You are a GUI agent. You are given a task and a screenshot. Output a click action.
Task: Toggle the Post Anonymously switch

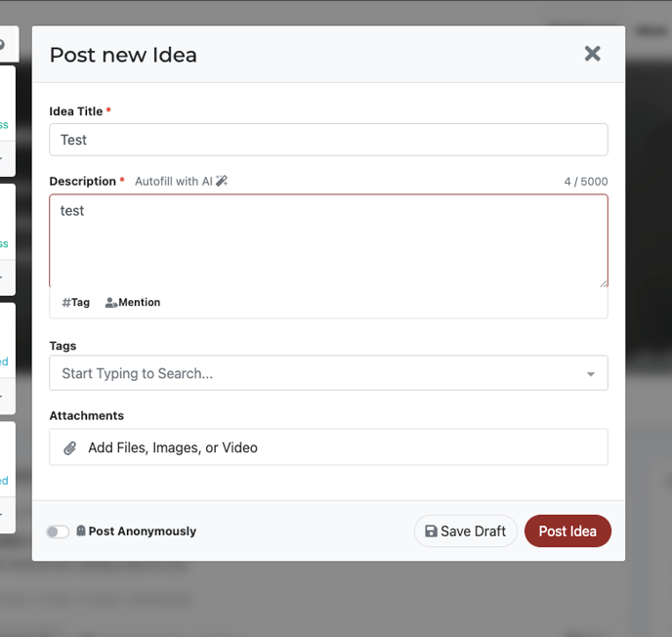[58, 531]
